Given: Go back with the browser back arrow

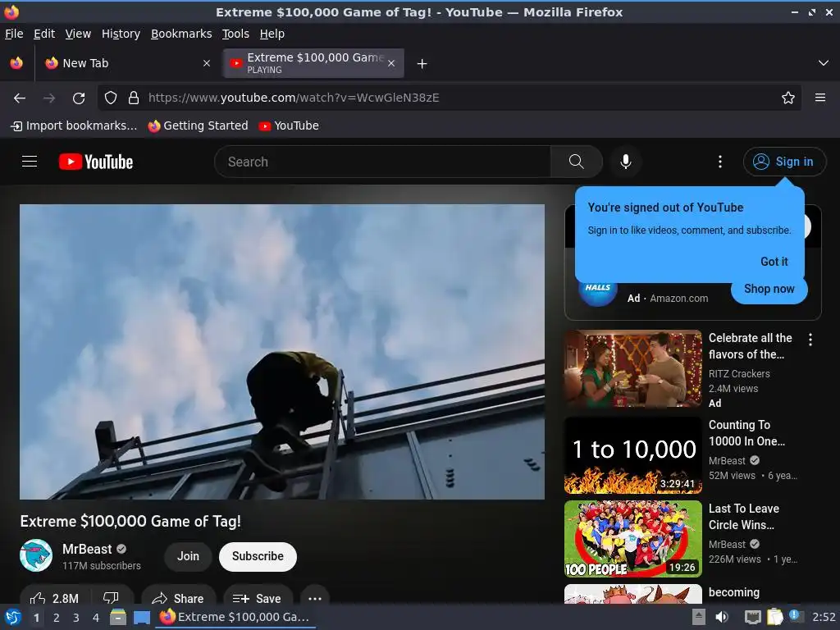Looking at the screenshot, I should click(20, 98).
